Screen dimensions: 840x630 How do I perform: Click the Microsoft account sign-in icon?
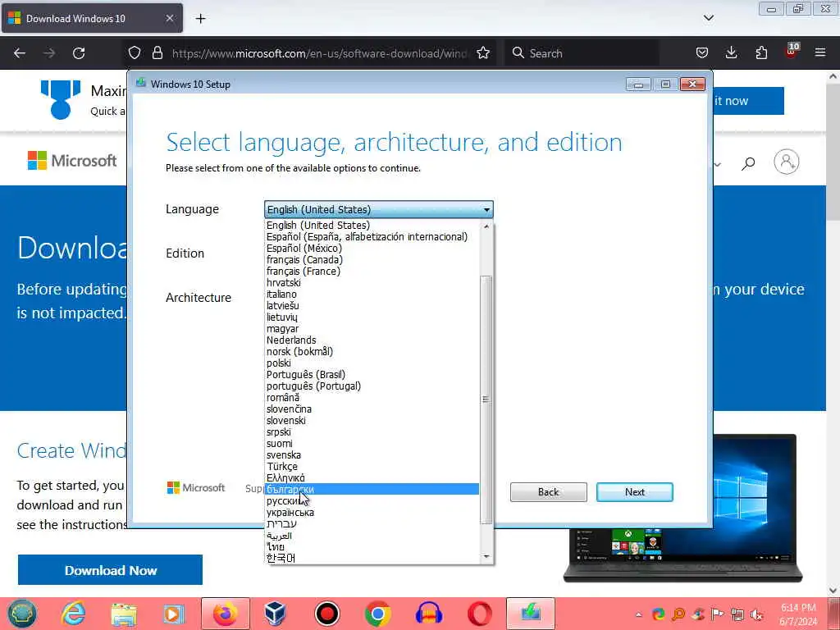coord(787,162)
